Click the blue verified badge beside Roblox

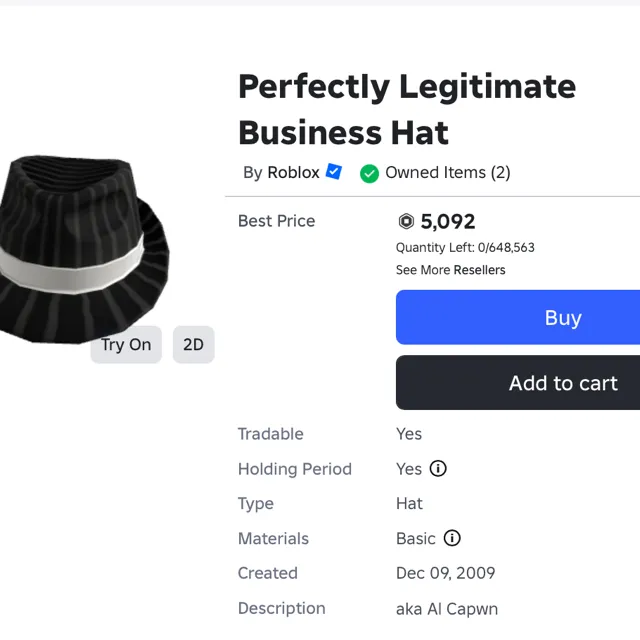(x=334, y=172)
